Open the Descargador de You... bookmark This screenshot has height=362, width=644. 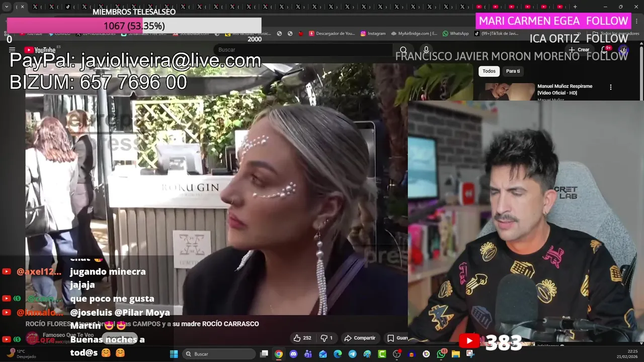pos(332,34)
